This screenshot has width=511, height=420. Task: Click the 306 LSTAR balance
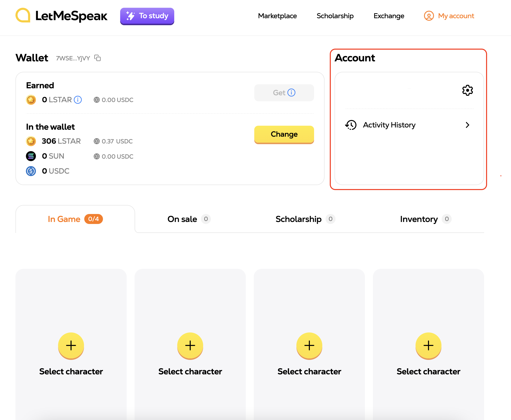[x=61, y=141]
